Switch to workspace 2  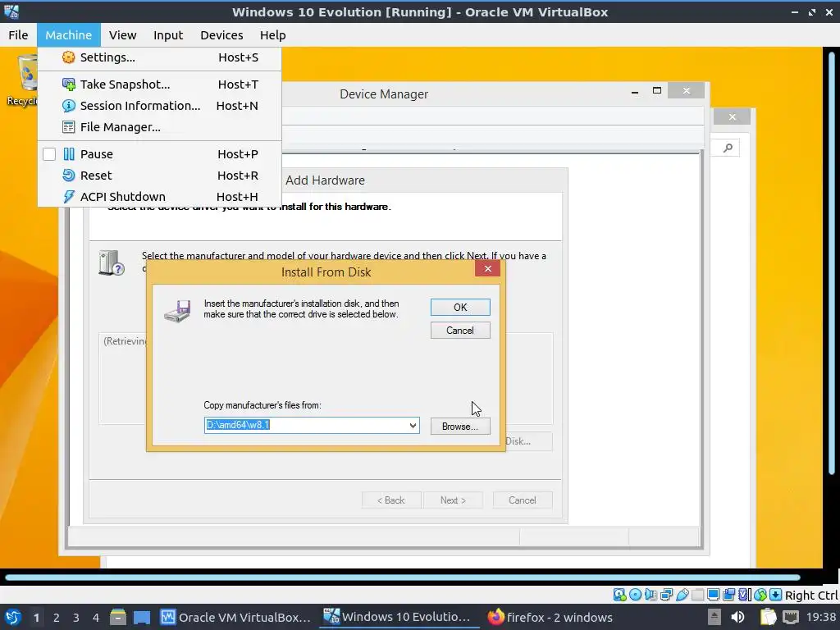point(57,618)
